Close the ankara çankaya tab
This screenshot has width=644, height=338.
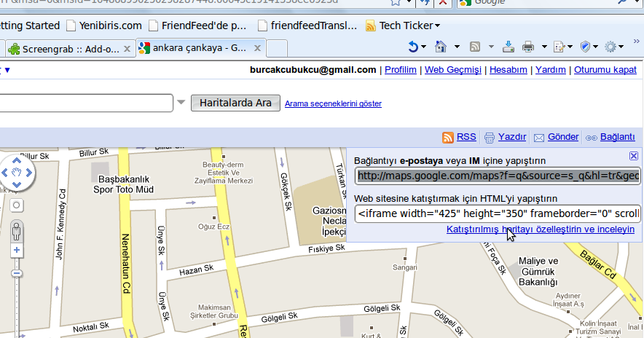tap(257, 48)
